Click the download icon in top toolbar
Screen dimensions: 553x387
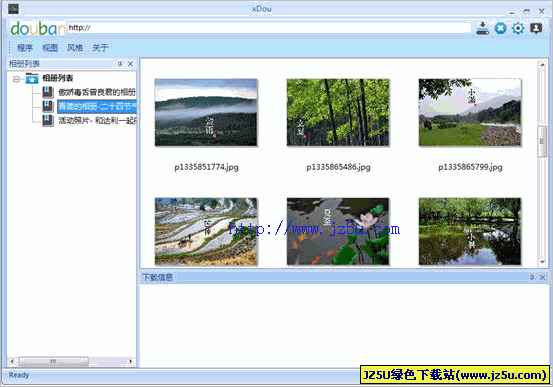482,28
